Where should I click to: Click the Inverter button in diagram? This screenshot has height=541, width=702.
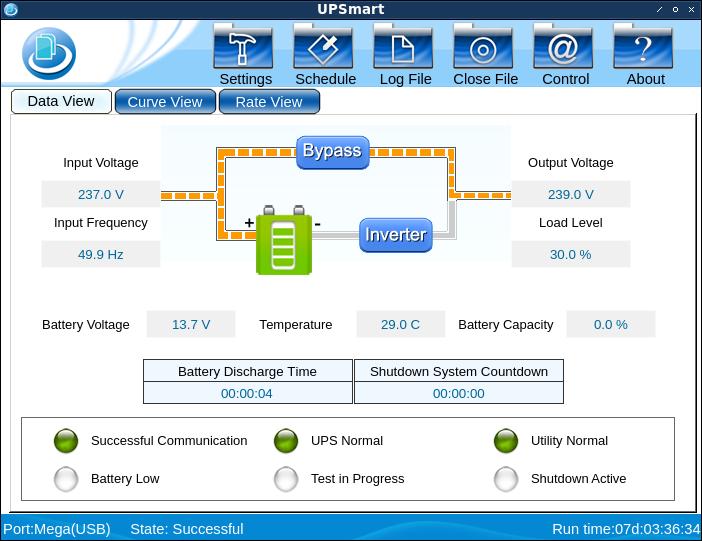tap(395, 235)
